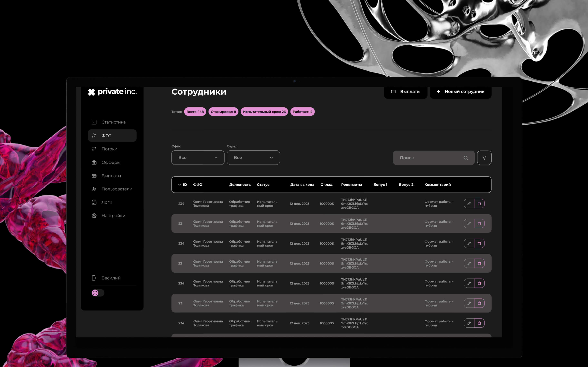Select the Испытательный срок: 26 pink chip
The image size is (588, 367).
point(264,112)
